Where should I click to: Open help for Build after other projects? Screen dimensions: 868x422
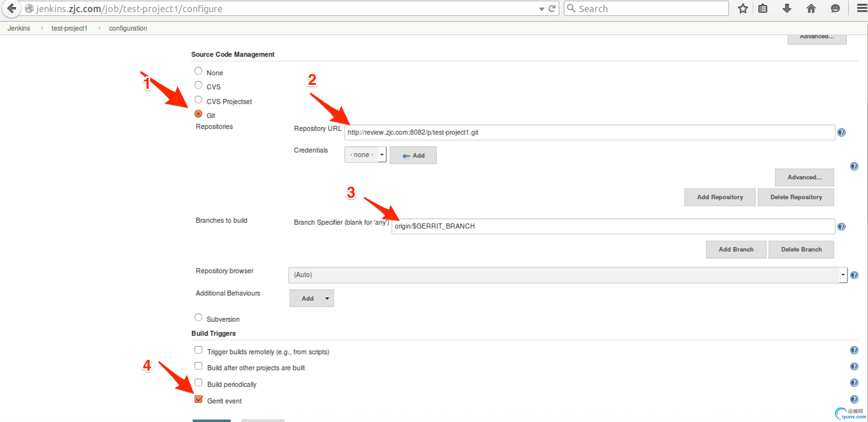point(854,367)
